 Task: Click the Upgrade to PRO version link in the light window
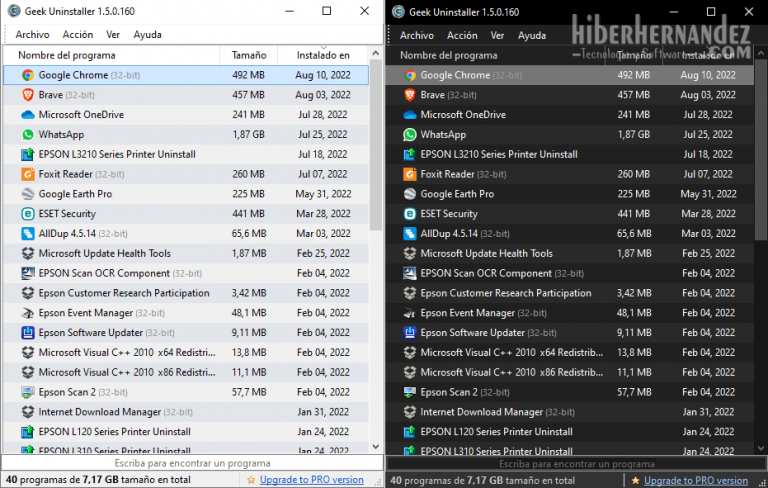coord(311,480)
